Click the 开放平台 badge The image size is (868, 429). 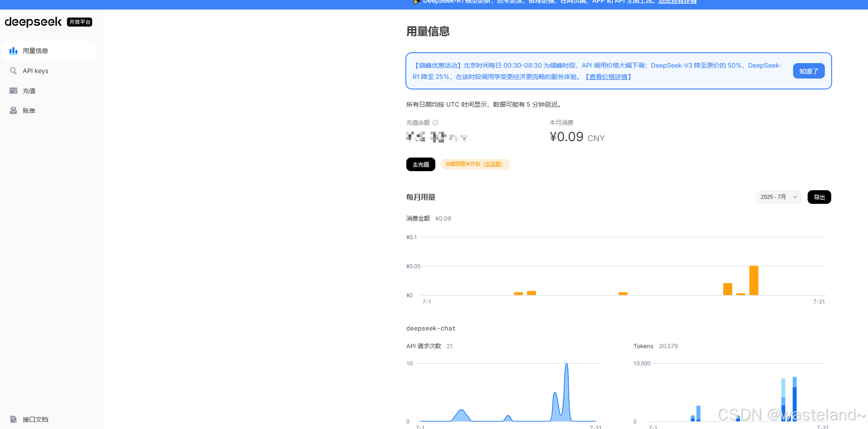pyautogui.click(x=79, y=22)
